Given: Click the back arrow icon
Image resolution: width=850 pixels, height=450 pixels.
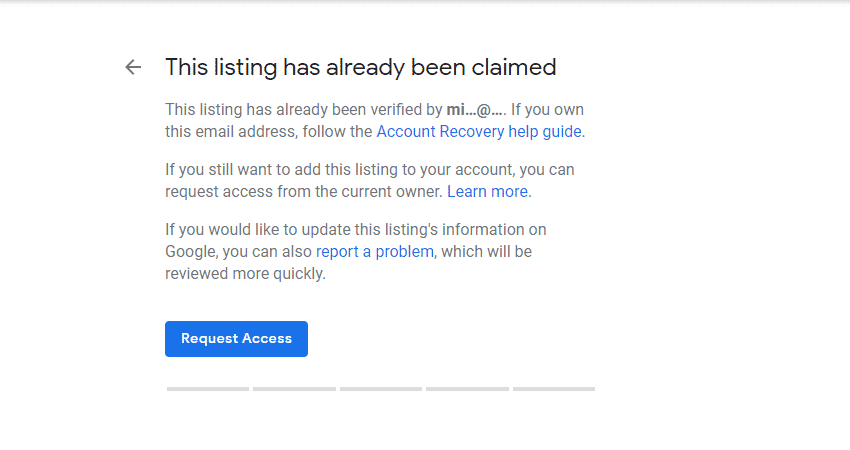Looking at the screenshot, I should click(133, 67).
